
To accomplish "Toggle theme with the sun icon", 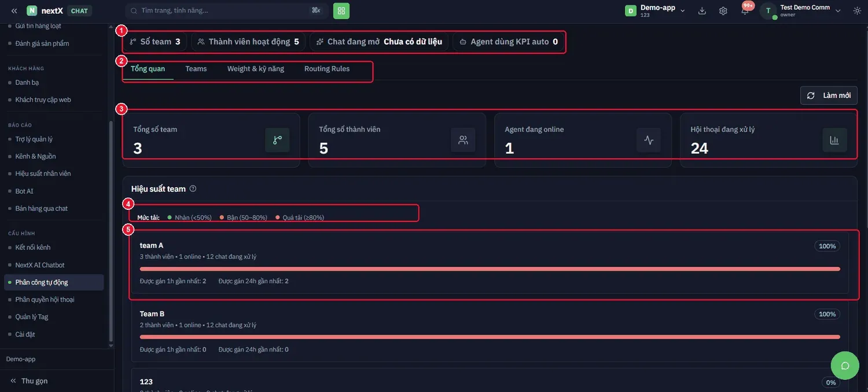I will point(857,11).
